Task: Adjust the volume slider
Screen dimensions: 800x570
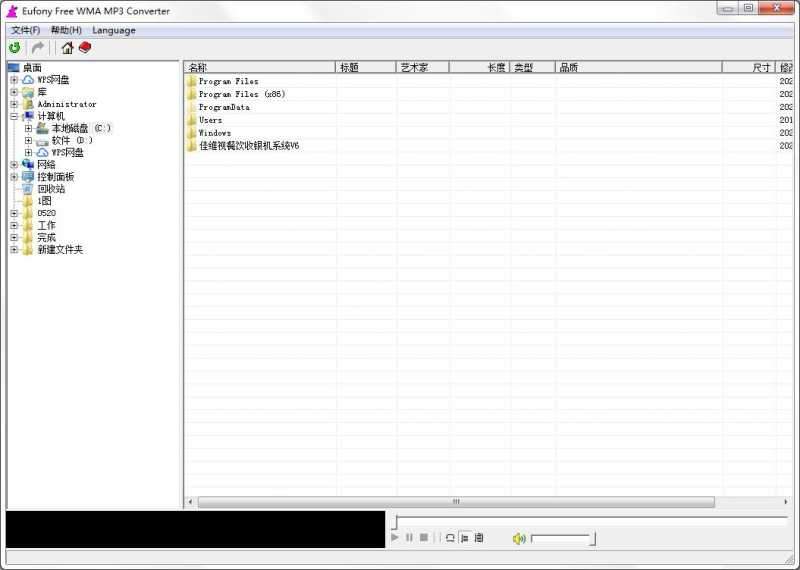Action: pyautogui.click(x=563, y=538)
